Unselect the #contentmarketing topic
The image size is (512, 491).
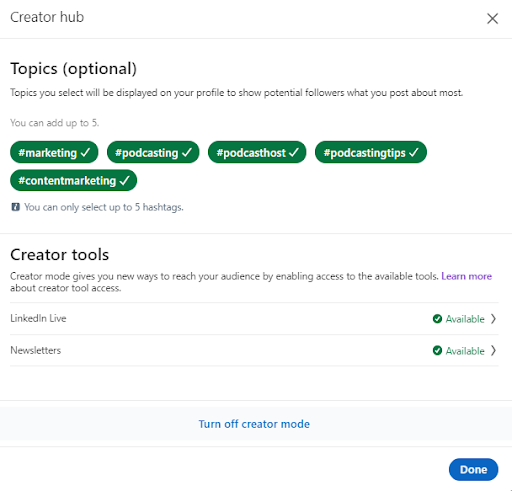pyautogui.click(x=73, y=180)
